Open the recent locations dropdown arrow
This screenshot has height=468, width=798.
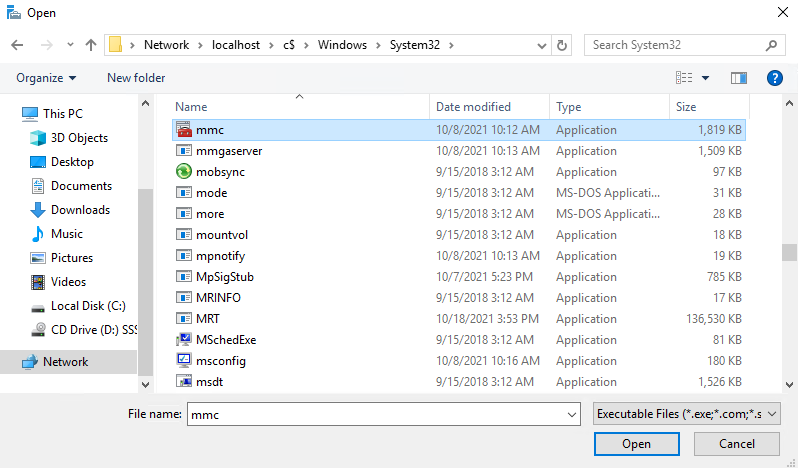(x=70, y=45)
